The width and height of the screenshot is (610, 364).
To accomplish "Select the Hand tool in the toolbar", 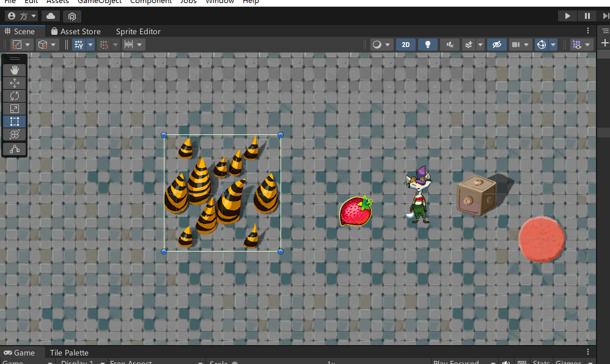I will 14,70.
